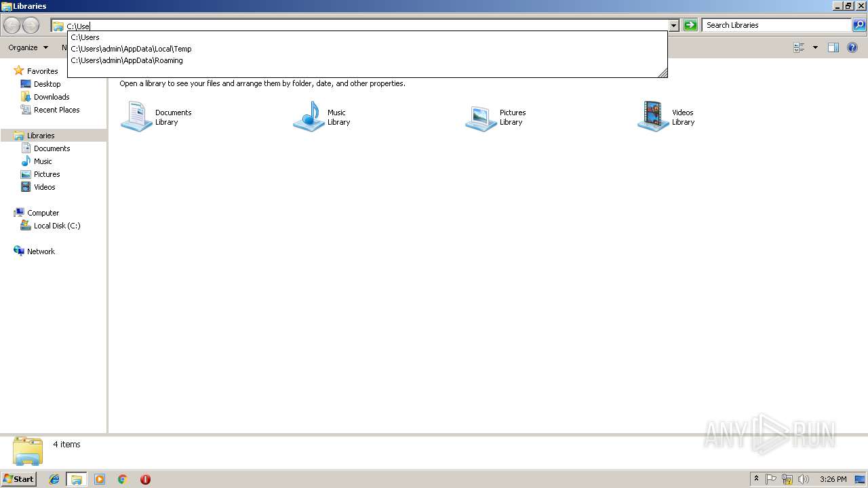Open view options dropdown arrow
Screen dimensions: 868x488
(815, 47)
